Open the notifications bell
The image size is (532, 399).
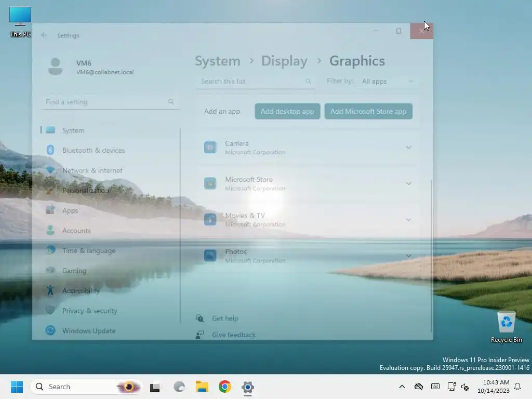pyautogui.click(x=518, y=387)
